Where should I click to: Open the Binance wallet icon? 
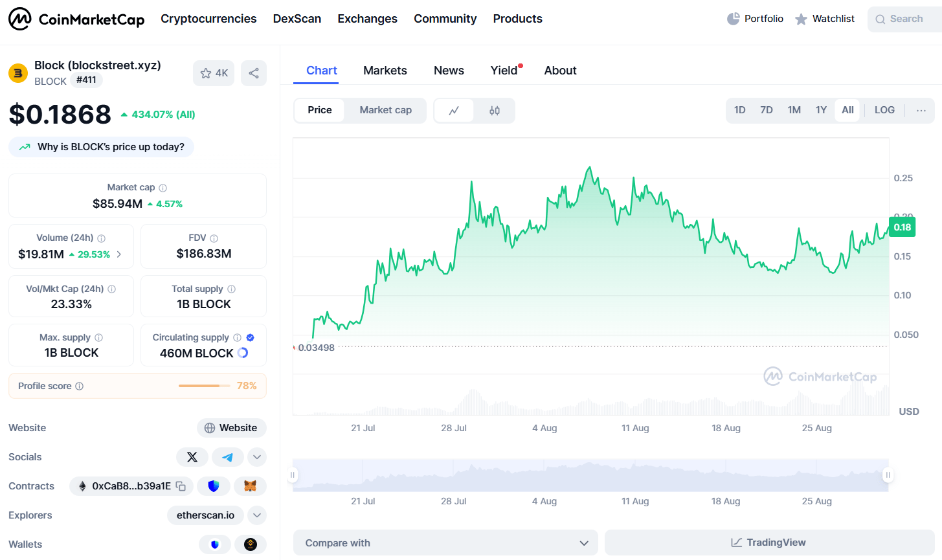coord(251,544)
